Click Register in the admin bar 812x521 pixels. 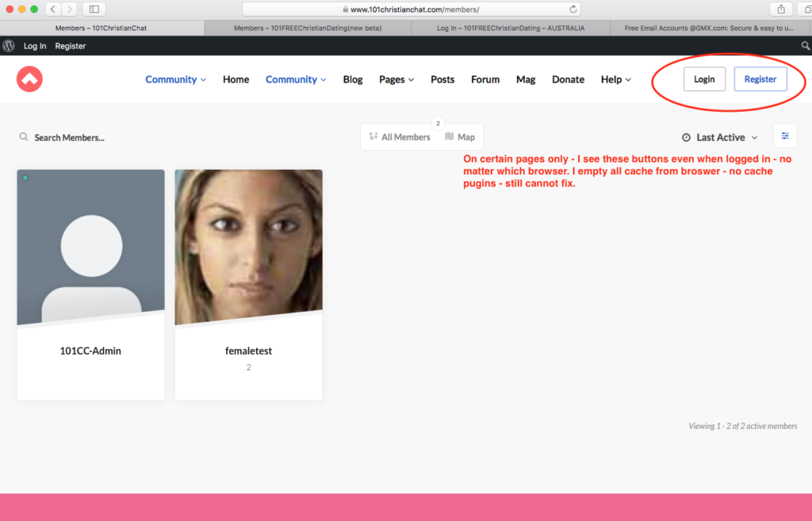click(71, 46)
